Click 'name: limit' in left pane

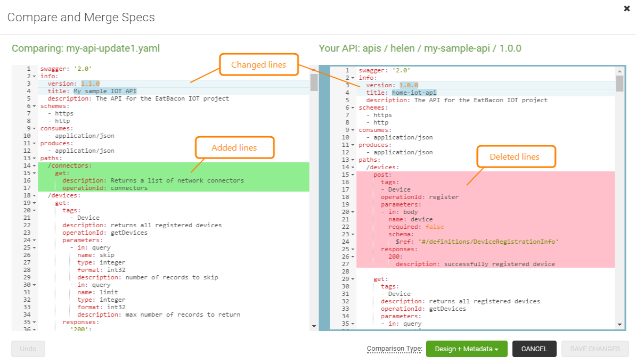pos(98,292)
